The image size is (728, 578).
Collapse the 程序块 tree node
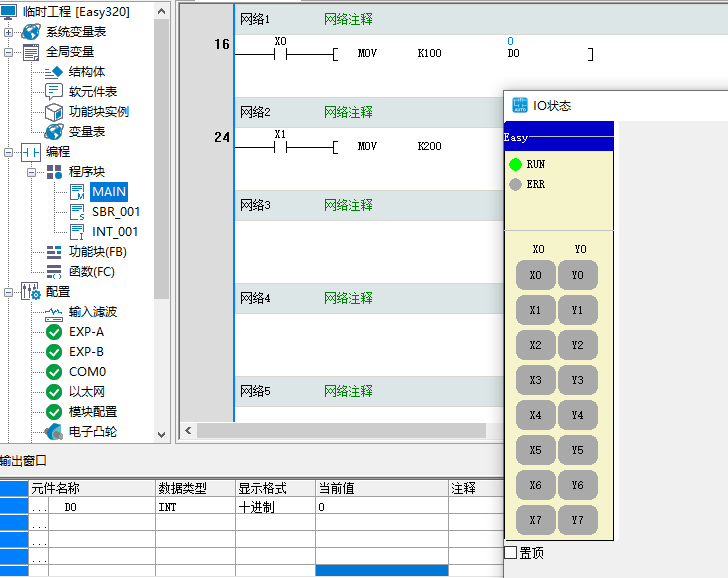pyautogui.click(x=31, y=172)
